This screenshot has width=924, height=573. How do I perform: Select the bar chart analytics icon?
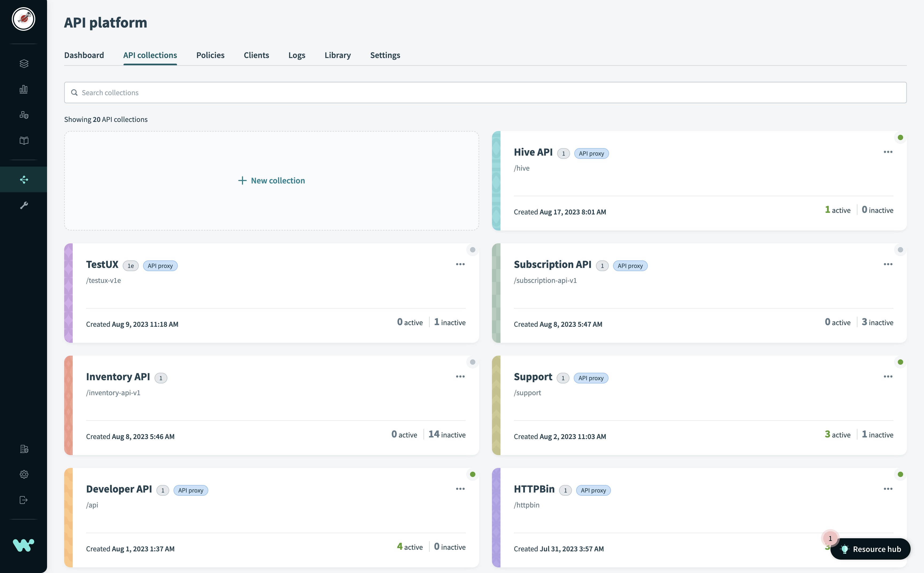coord(24,89)
